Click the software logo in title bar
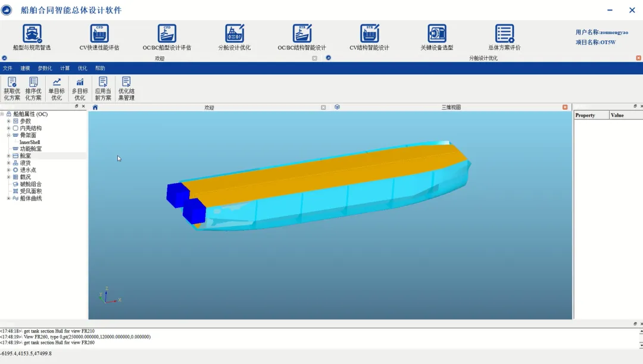643x364 pixels. (7, 10)
